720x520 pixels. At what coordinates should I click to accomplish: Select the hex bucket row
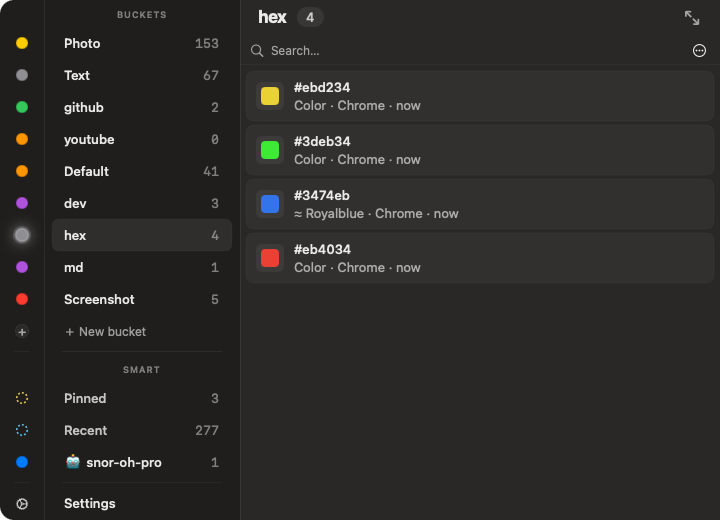141,235
